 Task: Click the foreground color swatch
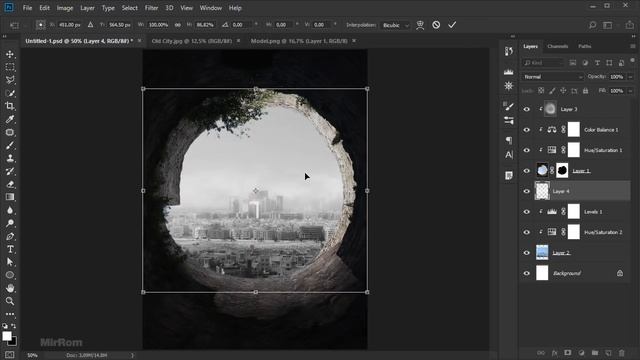7,336
